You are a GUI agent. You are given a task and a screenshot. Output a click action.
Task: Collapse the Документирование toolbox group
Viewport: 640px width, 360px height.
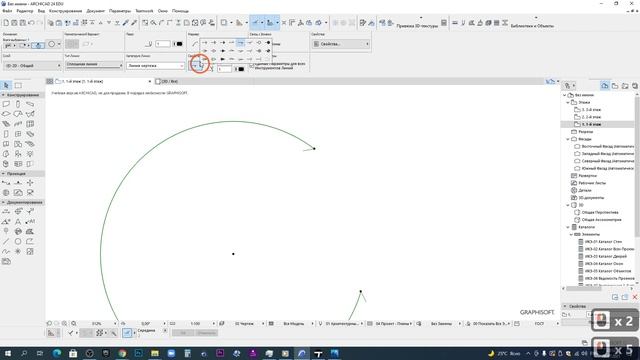pyautogui.click(x=3, y=202)
